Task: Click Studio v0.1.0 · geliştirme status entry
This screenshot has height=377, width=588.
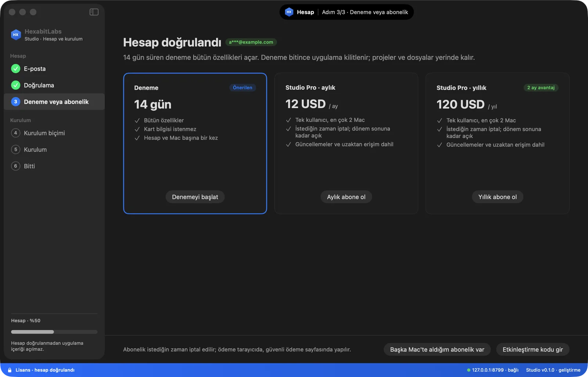Action: 553,370
